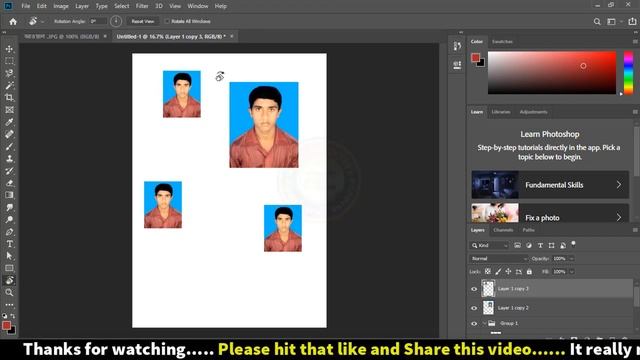The image size is (640, 360).
Task: Select the Rectangular Marquee tool
Action: click(9, 61)
